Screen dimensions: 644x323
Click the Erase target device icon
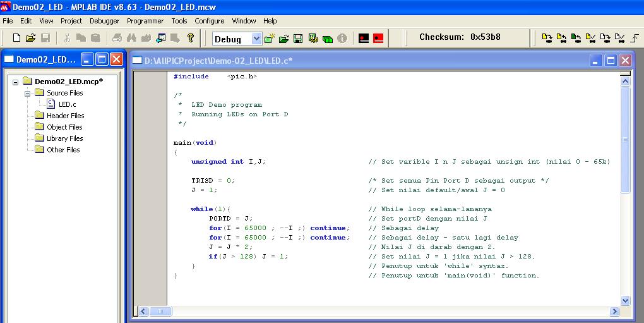[605, 38]
